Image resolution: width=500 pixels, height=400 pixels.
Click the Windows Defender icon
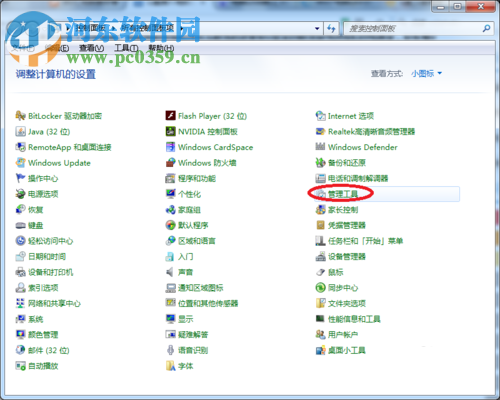pyautogui.click(x=320, y=147)
